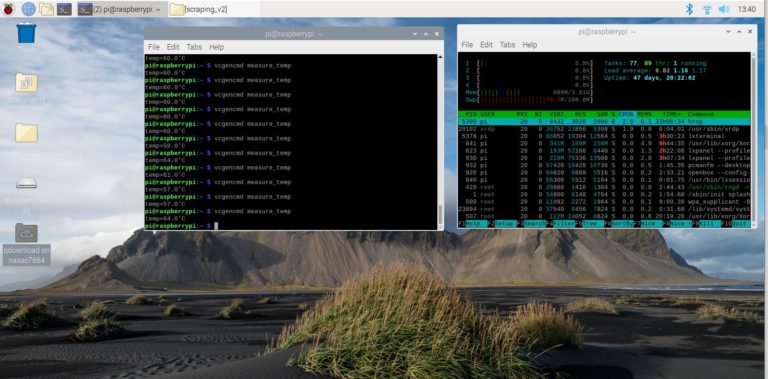Screen dimensions: 768x379
Task: Sort htop by the VIRT column header
Action: tap(557, 114)
